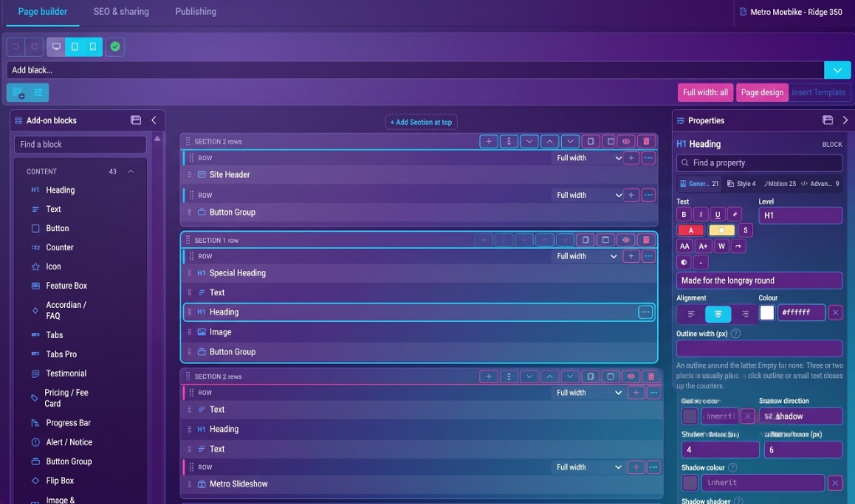
Task: Click the yellow highlight colour swatch
Action: 721,230
